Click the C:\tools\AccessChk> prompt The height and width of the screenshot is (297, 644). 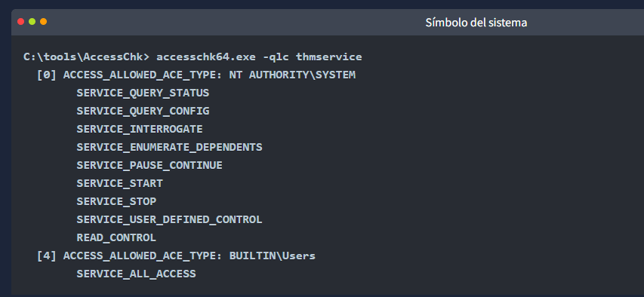point(87,57)
